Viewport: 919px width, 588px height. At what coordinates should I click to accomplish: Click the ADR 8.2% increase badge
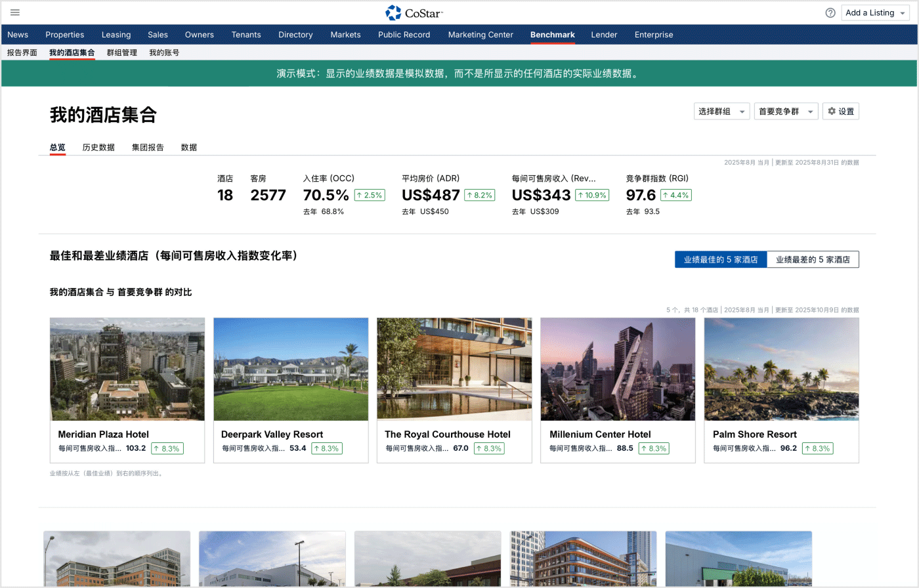point(479,195)
